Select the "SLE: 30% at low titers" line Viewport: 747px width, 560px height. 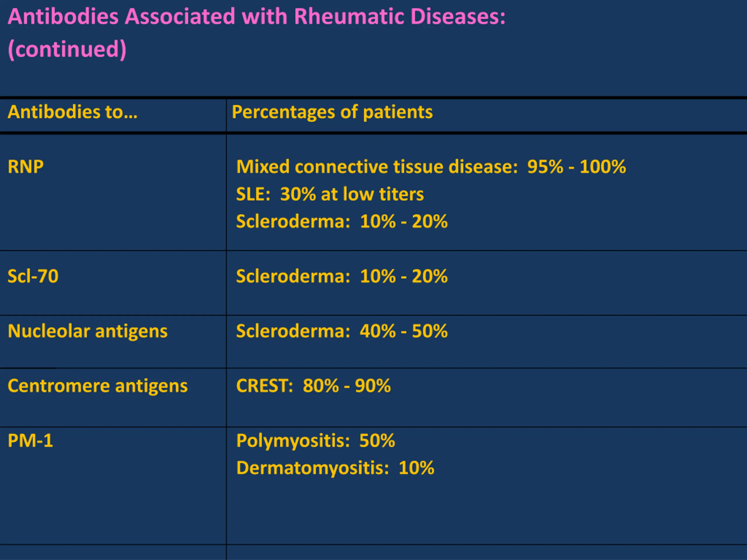(x=330, y=194)
